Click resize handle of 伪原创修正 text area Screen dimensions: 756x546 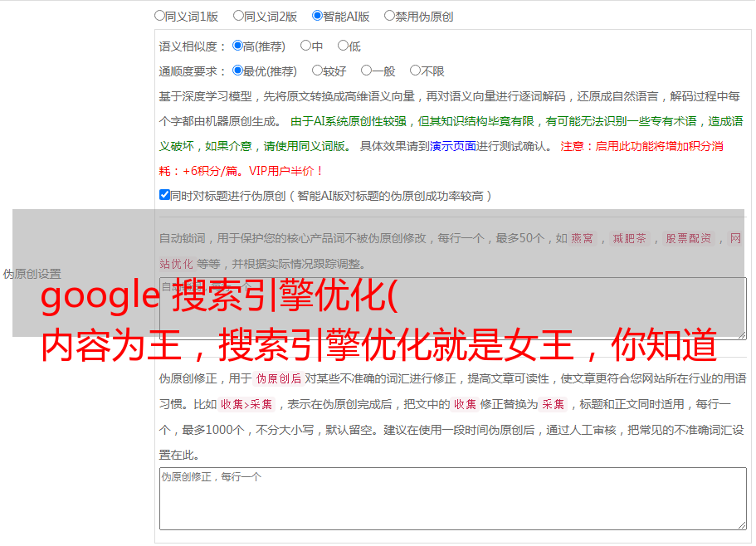[x=741, y=524]
